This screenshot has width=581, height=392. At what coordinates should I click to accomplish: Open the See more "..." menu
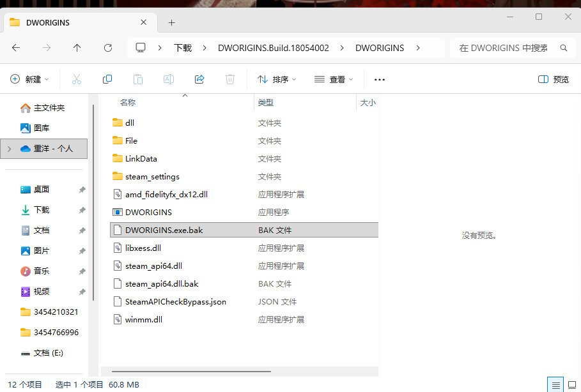point(379,79)
